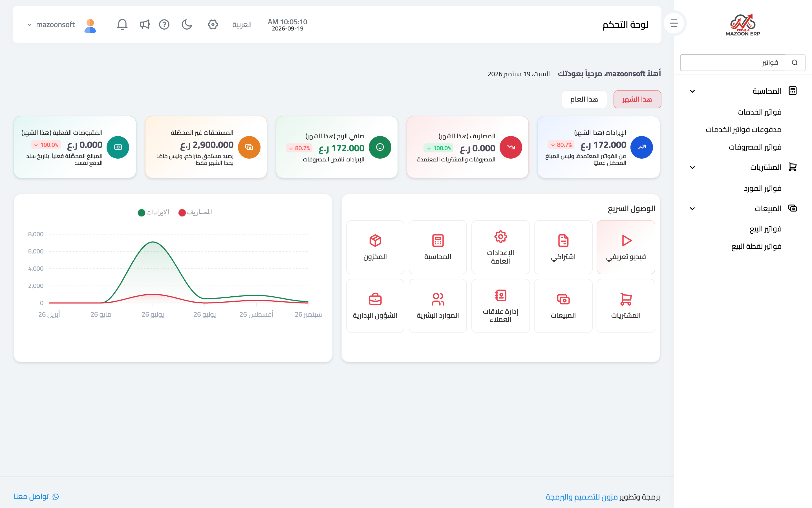Toggle the الإيرادات green legend in chart
Viewport: 812px width, 508px height.
[x=153, y=212]
